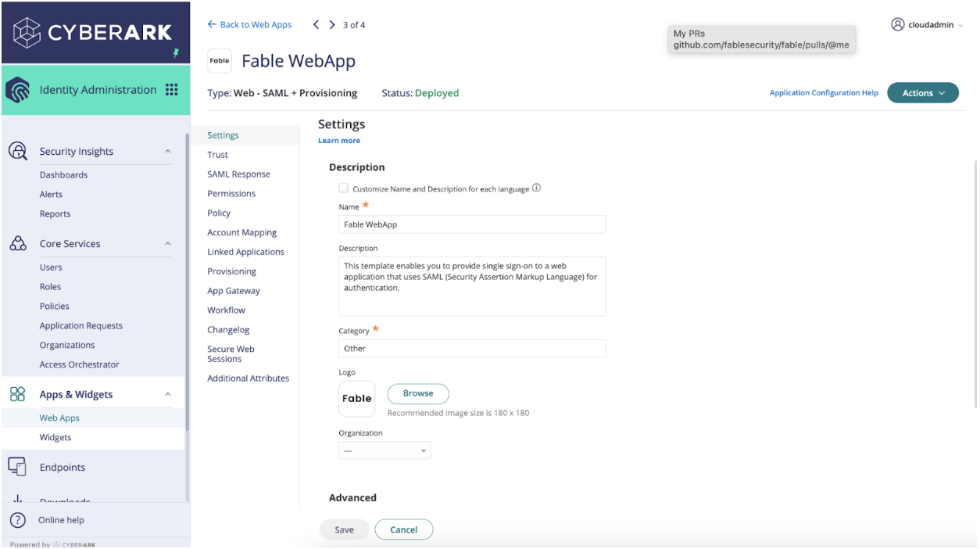Toggle Customize Name and Description checkbox

coord(343,188)
